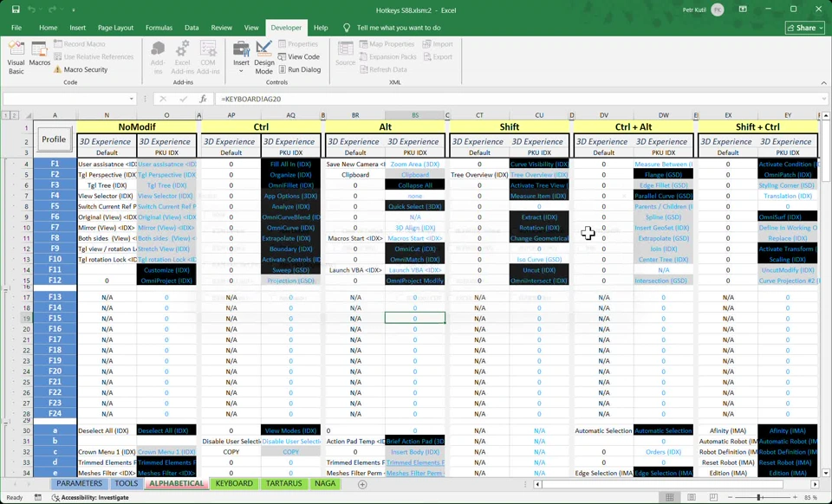Viewport: 832px width, 504px height.
Task: Open Accessibility: Investigate in status bar
Action: pos(90,497)
